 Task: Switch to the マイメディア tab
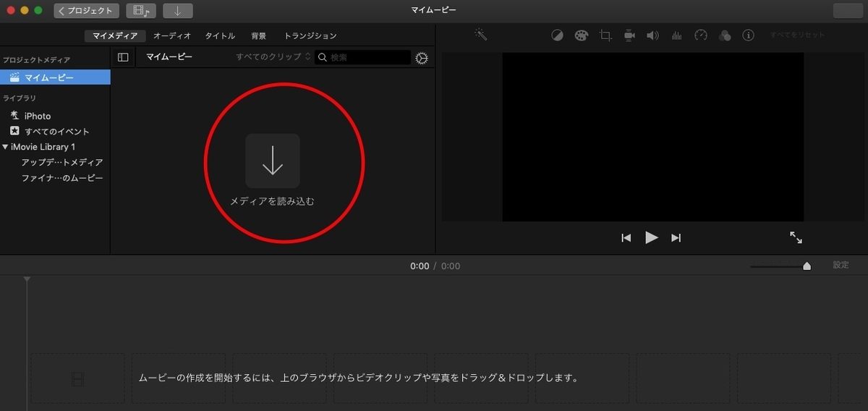tap(115, 35)
